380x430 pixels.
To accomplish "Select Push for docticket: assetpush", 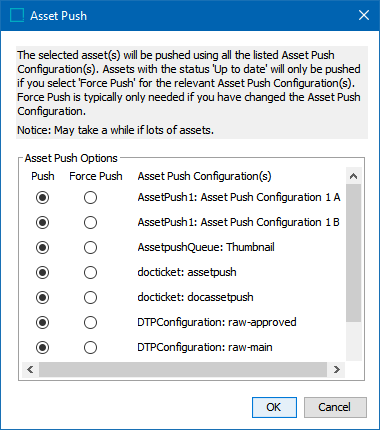I will pos(42,273).
